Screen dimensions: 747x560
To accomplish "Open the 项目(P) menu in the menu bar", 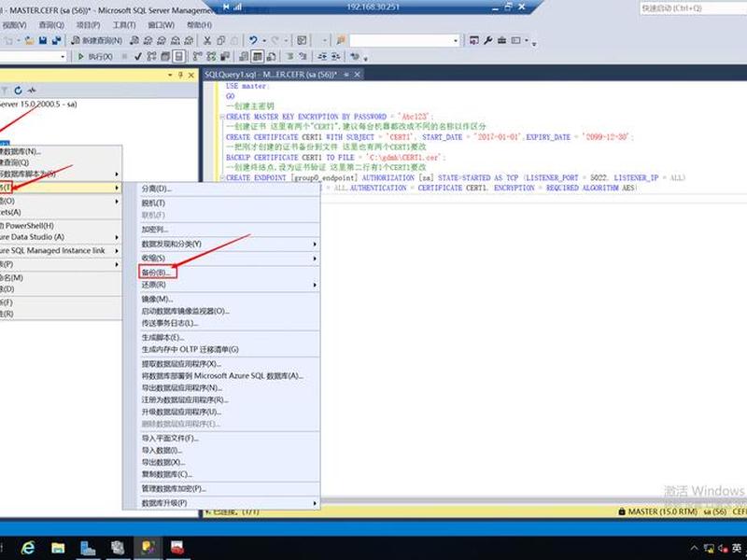I will (x=88, y=25).
